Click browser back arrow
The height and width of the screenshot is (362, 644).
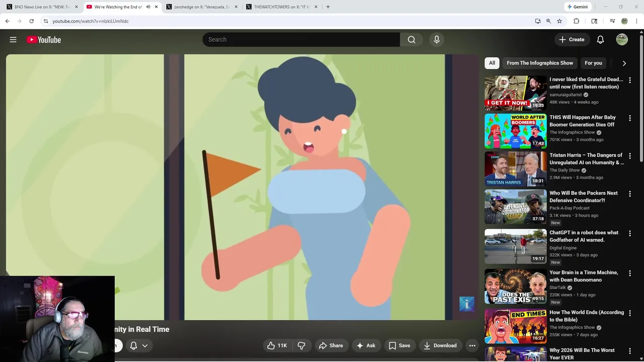[x=7, y=21]
